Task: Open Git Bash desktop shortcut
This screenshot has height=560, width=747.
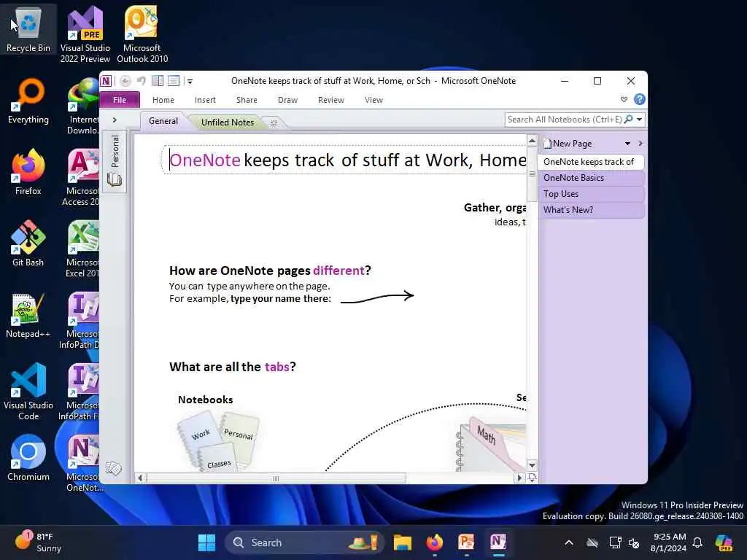Action: point(28,244)
